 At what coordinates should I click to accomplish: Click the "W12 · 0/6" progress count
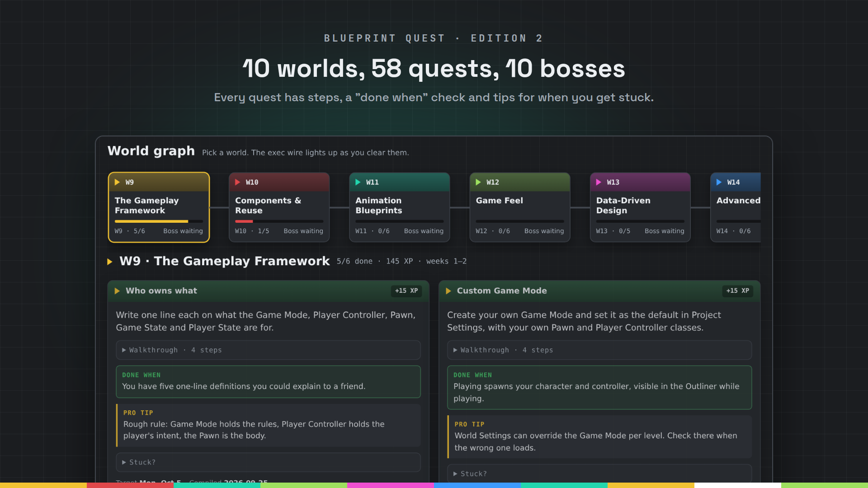click(493, 231)
